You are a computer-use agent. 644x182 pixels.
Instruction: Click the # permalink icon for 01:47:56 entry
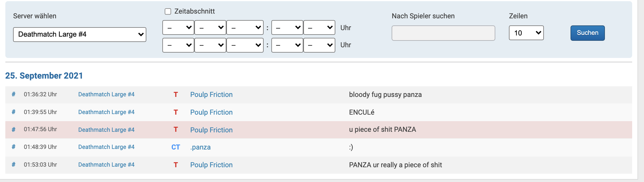(14, 129)
